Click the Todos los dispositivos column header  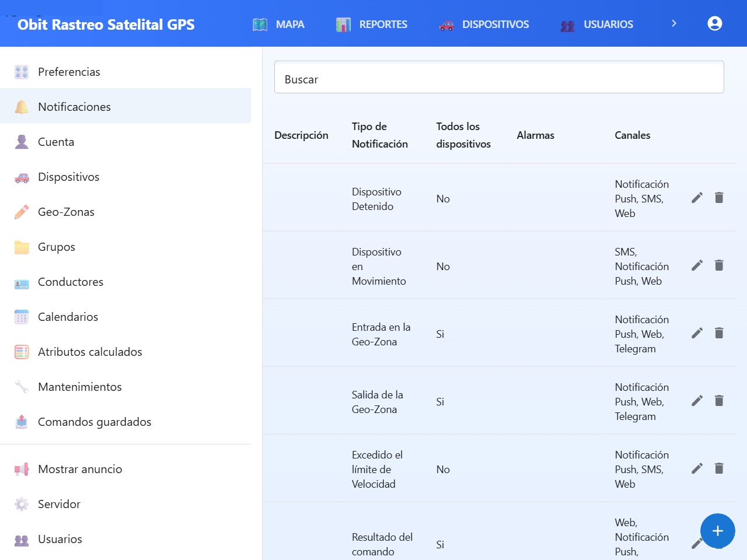[x=463, y=135]
